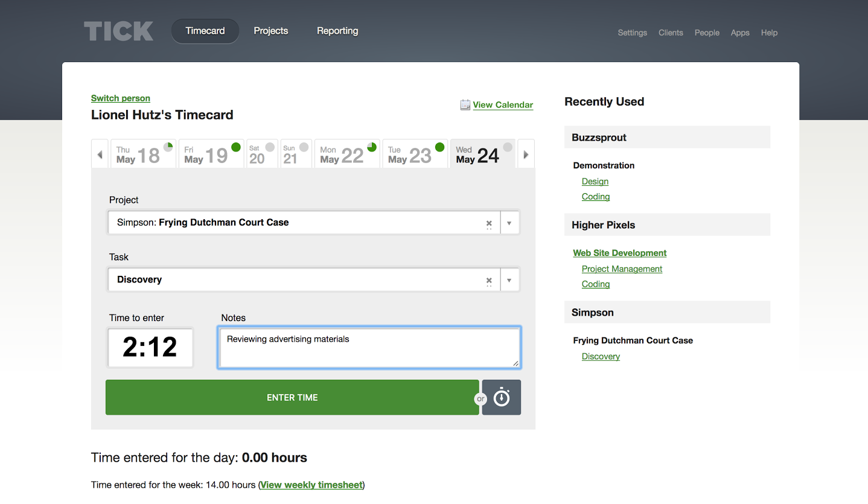Clear the Discovery task with x
868x504 pixels.
click(x=489, y=280)
